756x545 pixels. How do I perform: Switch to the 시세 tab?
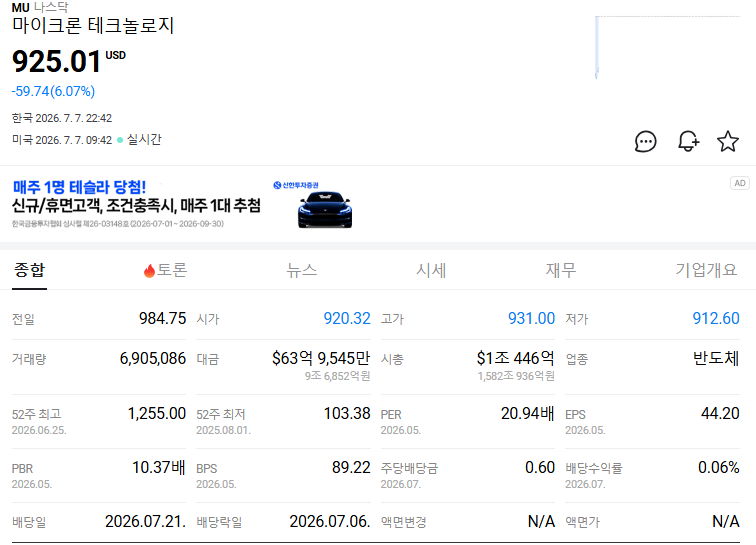pyautogui.click(x=431, y=270)
